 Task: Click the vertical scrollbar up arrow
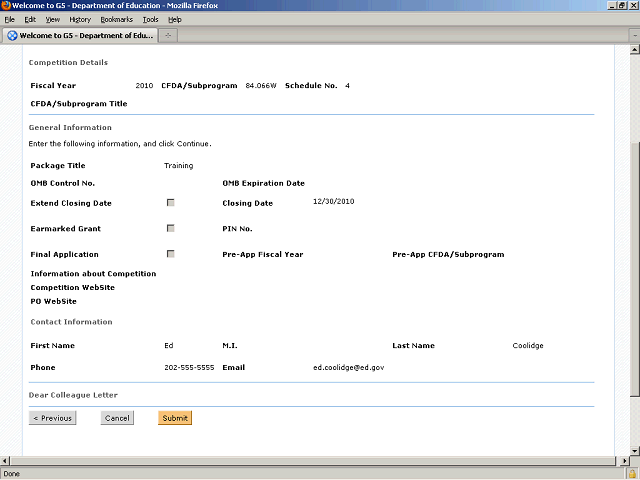coord(635,50)
